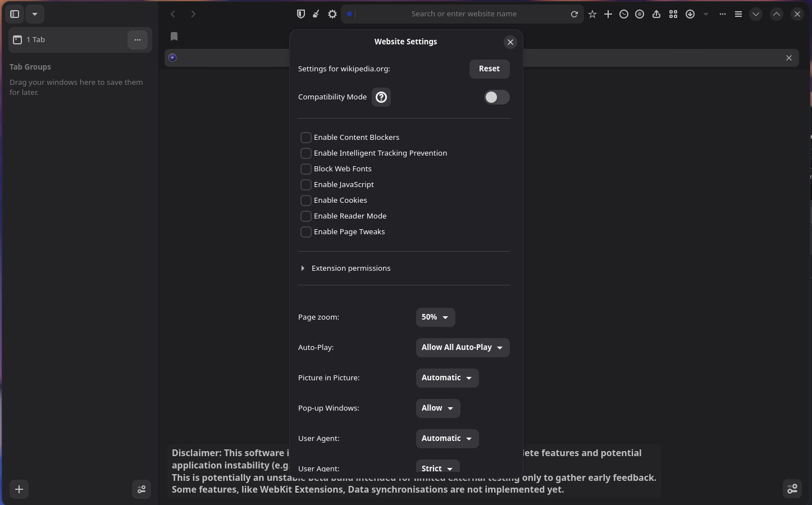
Task: Open the tab overview grid icon
Action: tap(673, 14)
